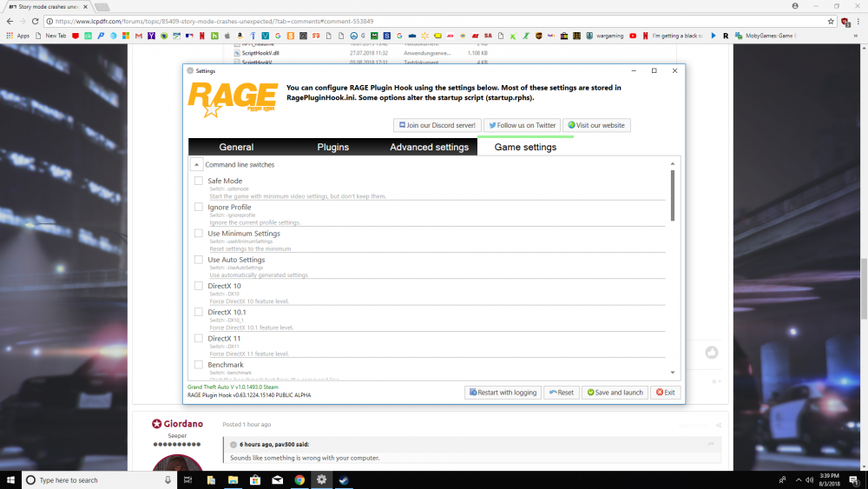Screen dimensions: 868x489
Task: Tick the DirectX 11 checkbox
Action: (x=199, y=339)
